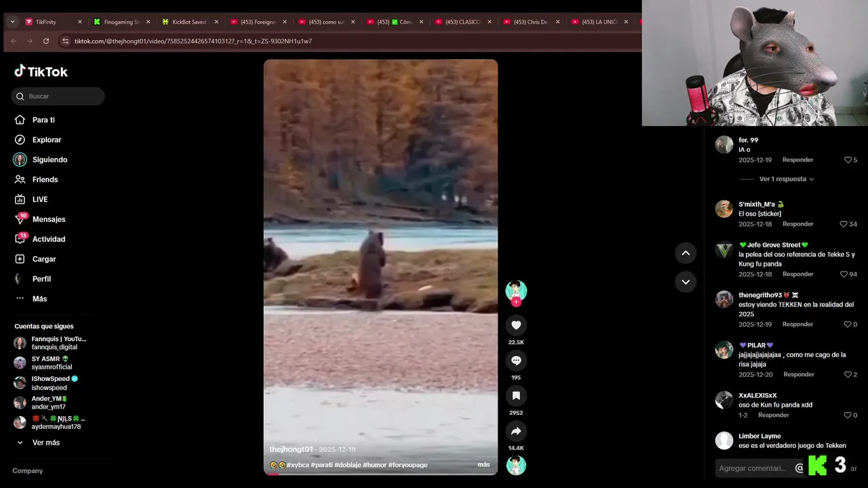
Task: Reply to thenegritho93's comment
Action: (797, 325)
